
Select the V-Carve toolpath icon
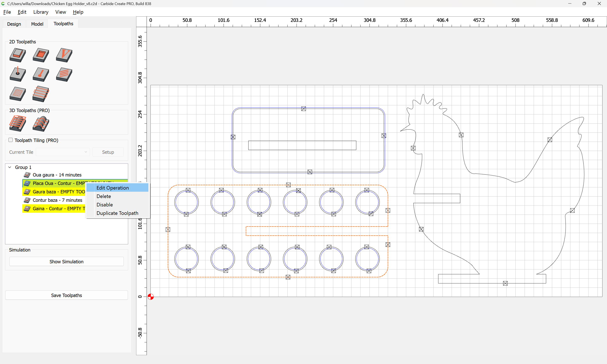64,55
